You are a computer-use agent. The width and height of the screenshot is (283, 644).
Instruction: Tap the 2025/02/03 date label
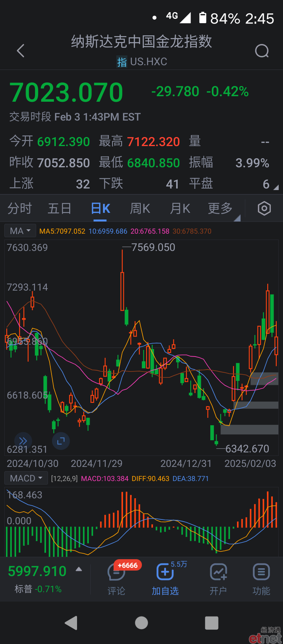tap(250, 464)
